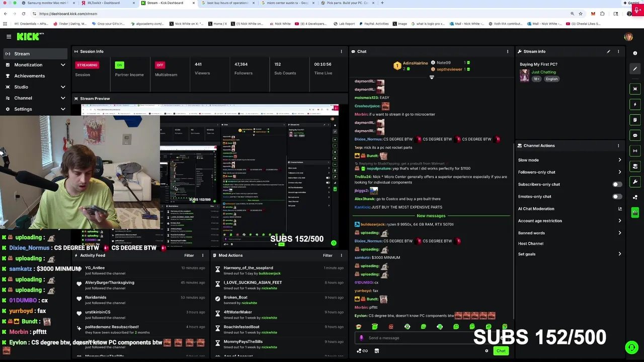
Task: Expand Followers-only chat options
Action: click(570, 172)
